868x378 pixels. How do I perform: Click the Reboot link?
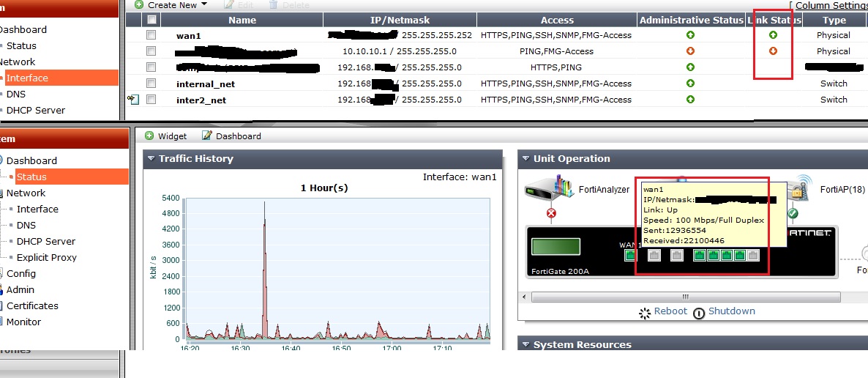[x=670, y=311]
